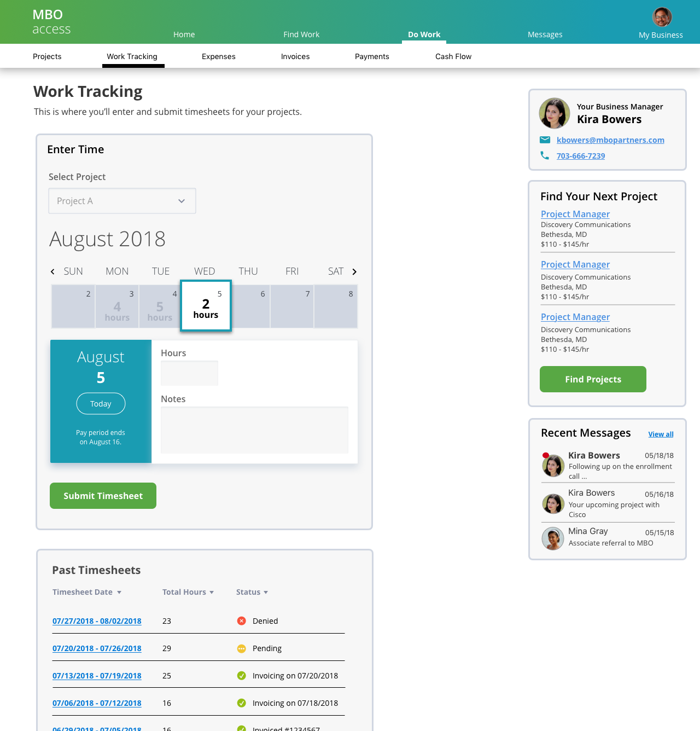Sort by Total Hours column arrow
Screen dimensions: 700x731
pos(212,593)
